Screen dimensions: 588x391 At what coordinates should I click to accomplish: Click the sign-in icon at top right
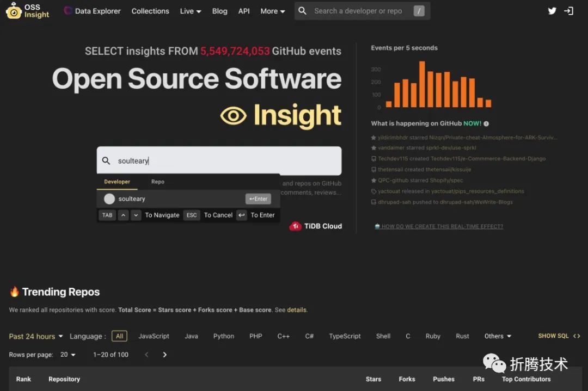point(568,11)
